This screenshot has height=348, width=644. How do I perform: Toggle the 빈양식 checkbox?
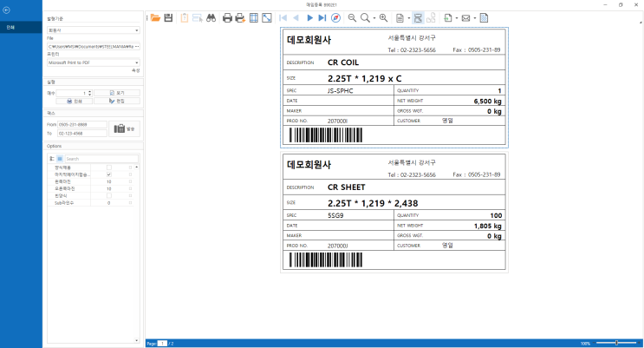coord(109,196)
